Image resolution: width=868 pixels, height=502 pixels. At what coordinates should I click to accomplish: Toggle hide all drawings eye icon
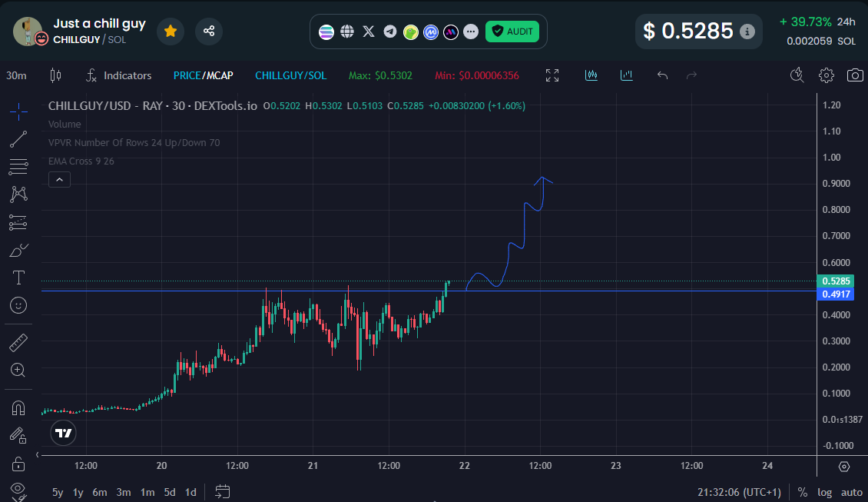18,490
